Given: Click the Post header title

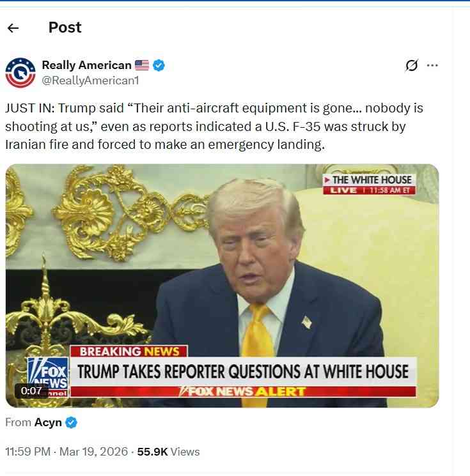Looking at the screenshot, I should coord(65,27).
